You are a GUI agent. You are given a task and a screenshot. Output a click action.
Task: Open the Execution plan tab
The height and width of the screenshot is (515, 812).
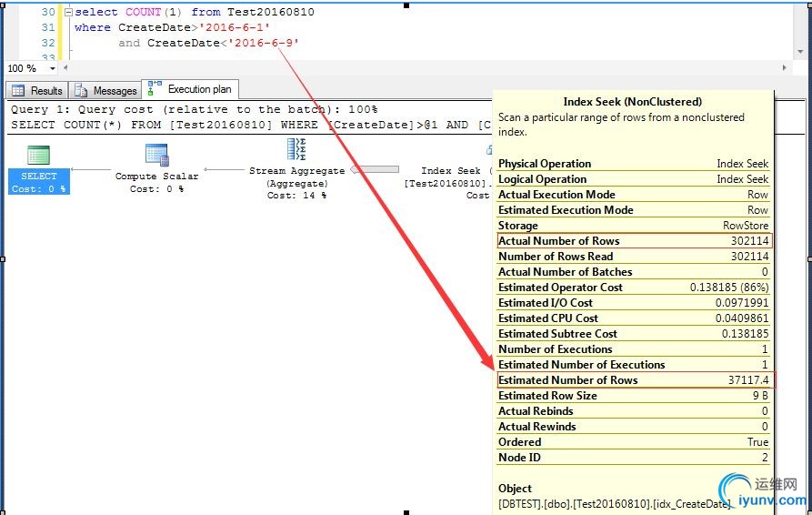tap(190, 89)
